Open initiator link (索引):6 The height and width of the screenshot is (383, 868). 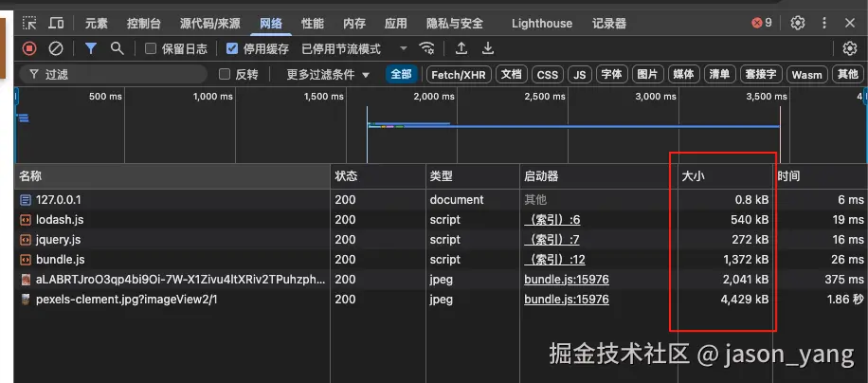click(x=552, y=220)
